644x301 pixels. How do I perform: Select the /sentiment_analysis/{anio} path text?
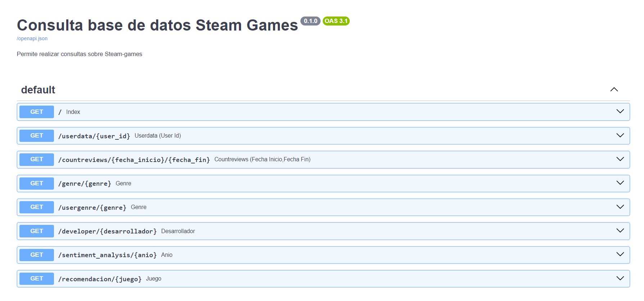tap(108, 255)
